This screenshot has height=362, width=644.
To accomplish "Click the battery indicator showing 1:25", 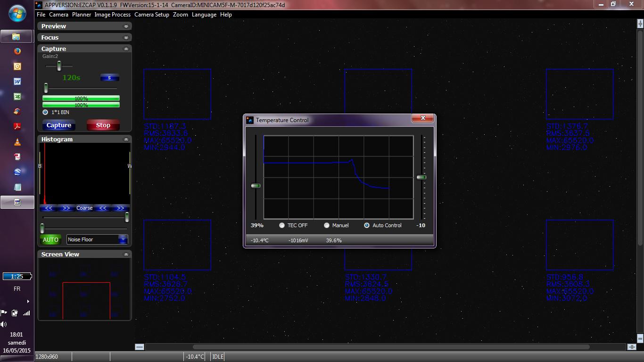I will tap(17, 276).
